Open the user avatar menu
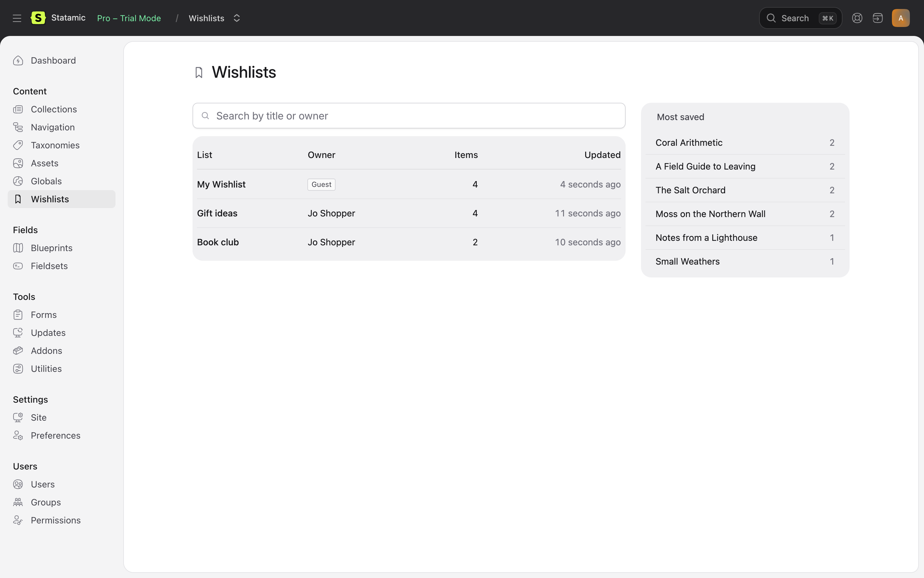The image size is (924, 578). coord(900,18)
